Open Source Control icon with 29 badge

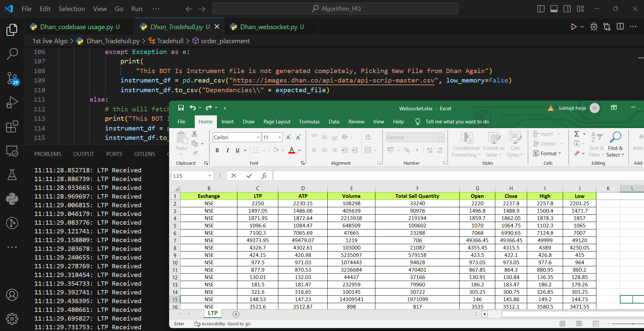pos(12,78)
